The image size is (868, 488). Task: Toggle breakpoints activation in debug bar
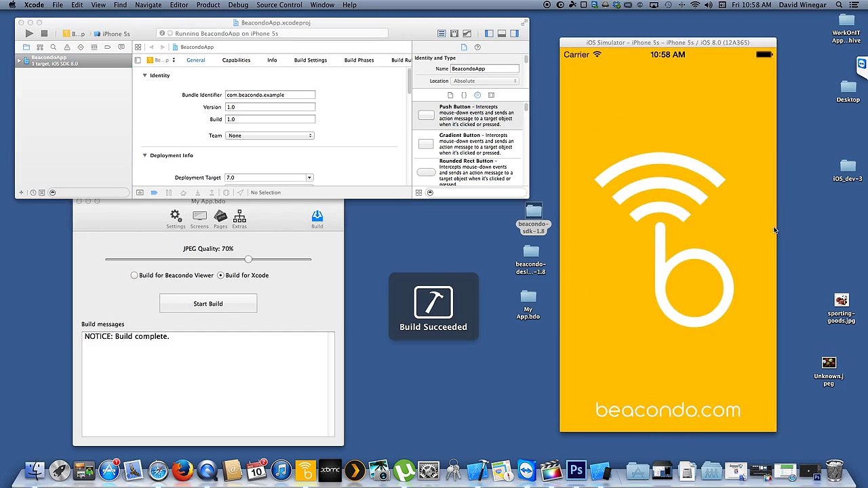tap(154, 192)
